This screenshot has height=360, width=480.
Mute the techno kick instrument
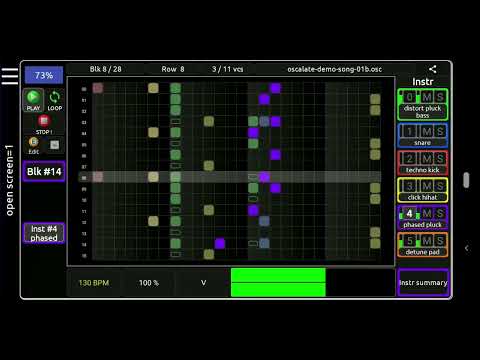click(x=427, y=159)
